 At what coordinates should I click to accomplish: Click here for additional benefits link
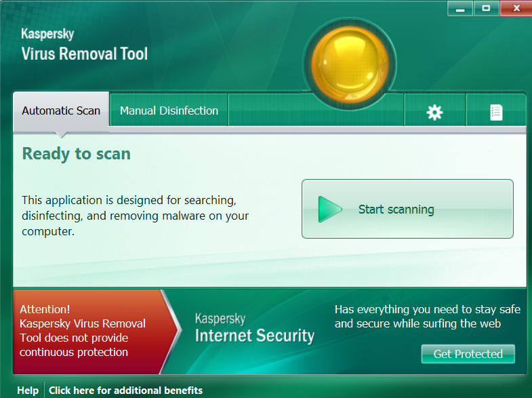[125, 391]
